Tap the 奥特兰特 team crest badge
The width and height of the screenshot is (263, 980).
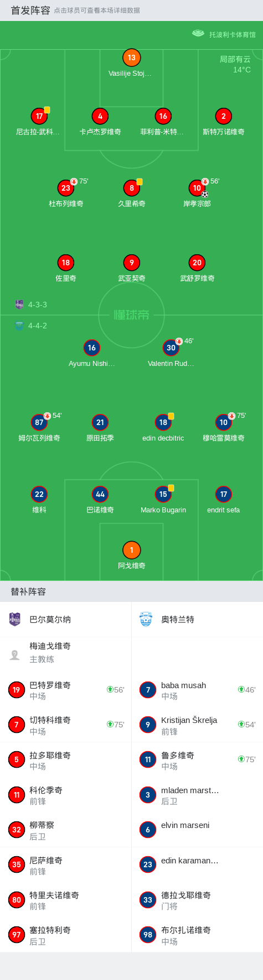click(x=146, y=619)
